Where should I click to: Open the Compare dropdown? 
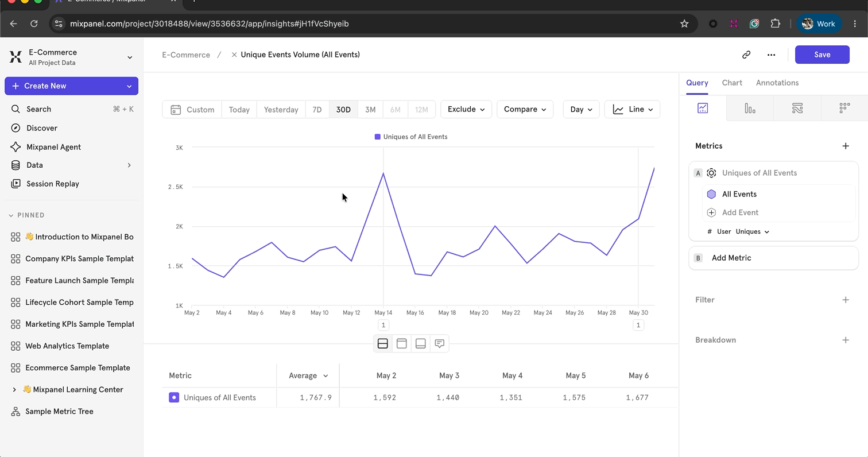(x=525, y=109)
